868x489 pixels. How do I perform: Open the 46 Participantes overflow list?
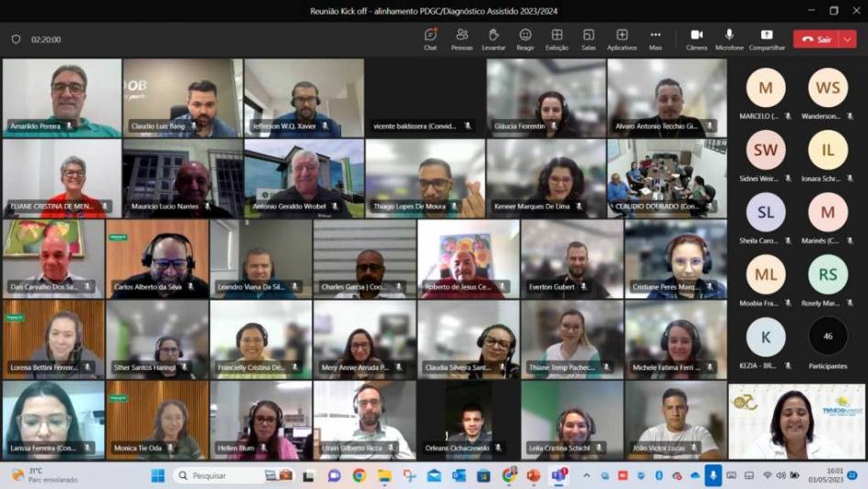pyautogui.click(x=828, y=342)
